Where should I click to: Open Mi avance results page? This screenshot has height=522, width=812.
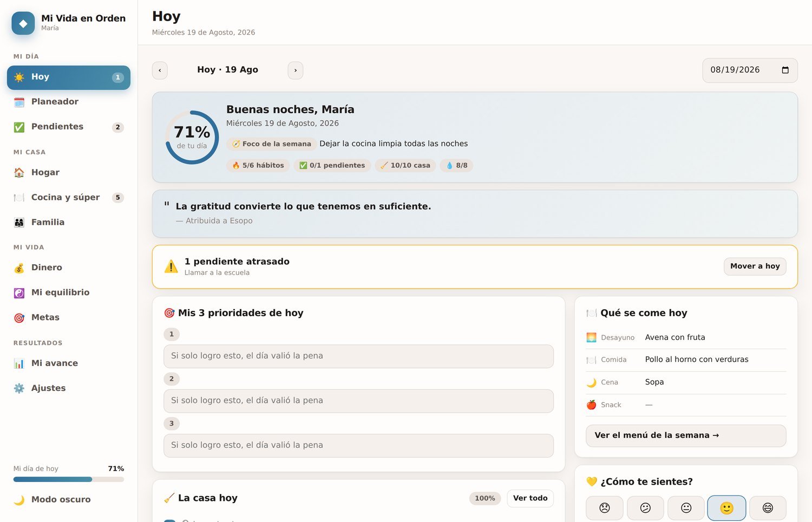[x=69, y=363]
